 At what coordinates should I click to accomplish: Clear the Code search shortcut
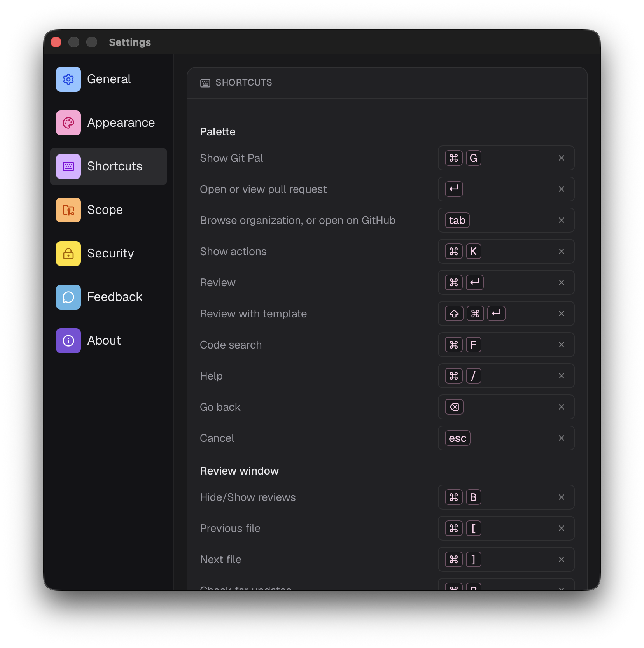click(x=561, y=345)
